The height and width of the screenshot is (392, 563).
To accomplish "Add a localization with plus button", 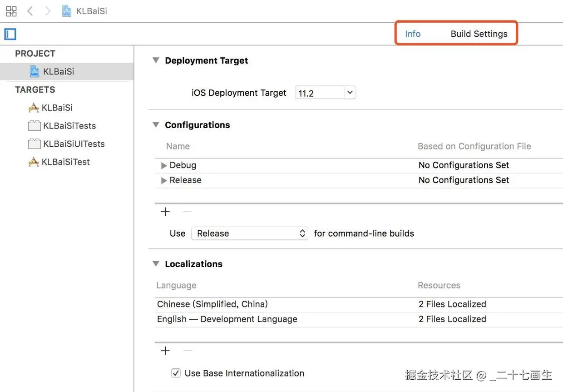I will coord(165,351).
